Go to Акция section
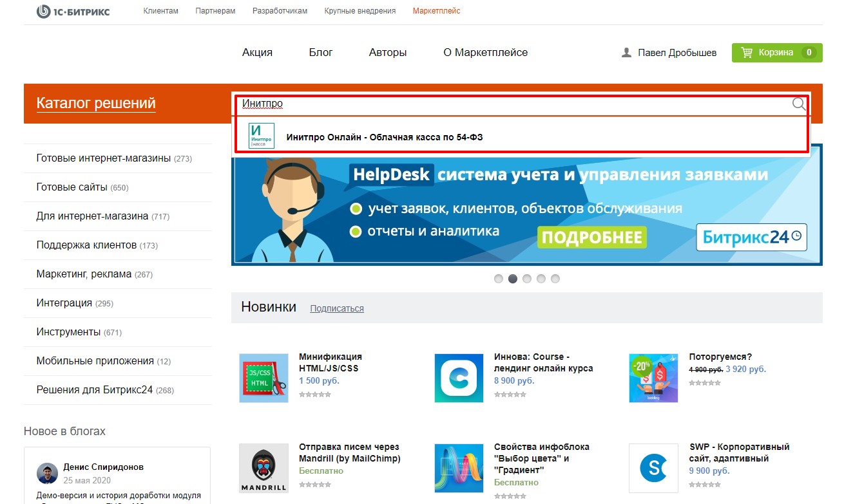The width and height of the screenshot is (844, 504). [x=257, y=53]
